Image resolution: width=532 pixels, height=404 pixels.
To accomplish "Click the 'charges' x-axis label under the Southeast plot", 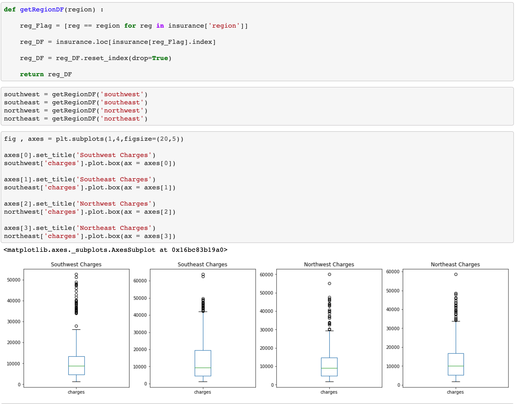I will pyautogui.click(x=202, y=392).
